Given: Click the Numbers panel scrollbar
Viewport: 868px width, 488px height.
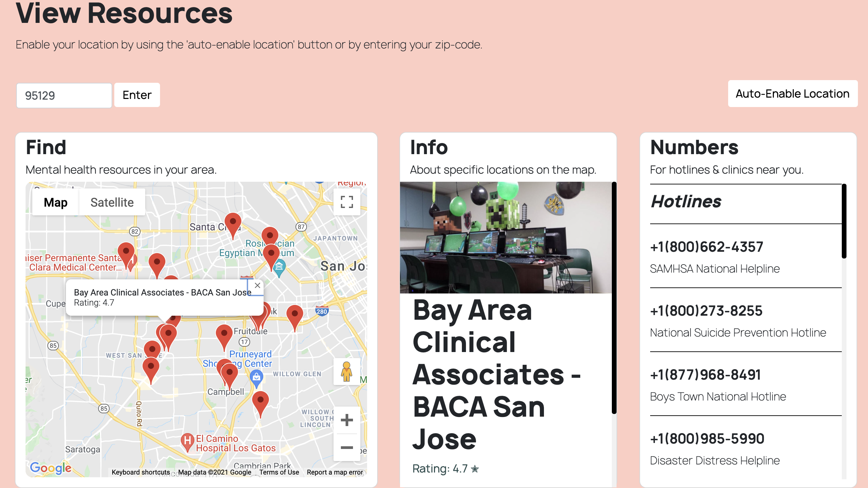Looking at the screenshot, I should (844, 221).
